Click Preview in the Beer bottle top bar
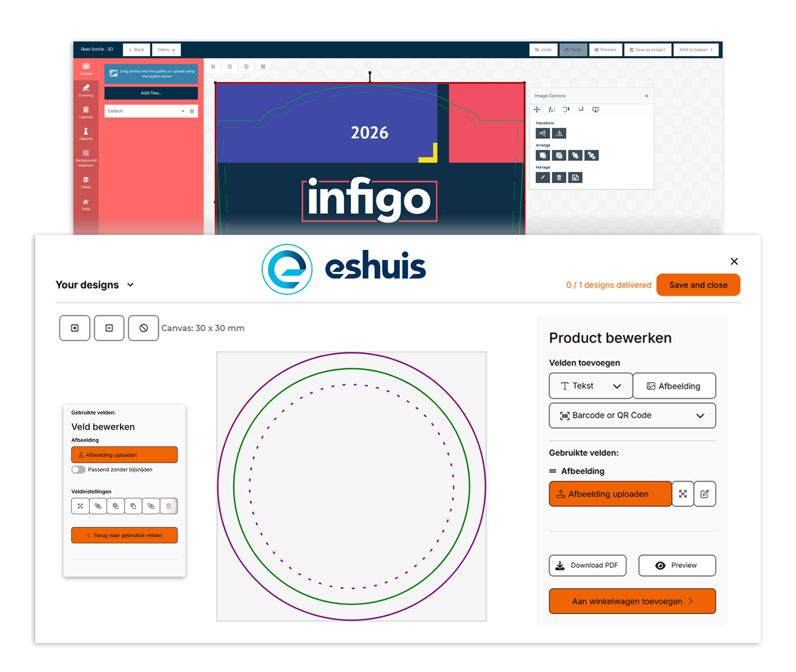 [606, 50]
